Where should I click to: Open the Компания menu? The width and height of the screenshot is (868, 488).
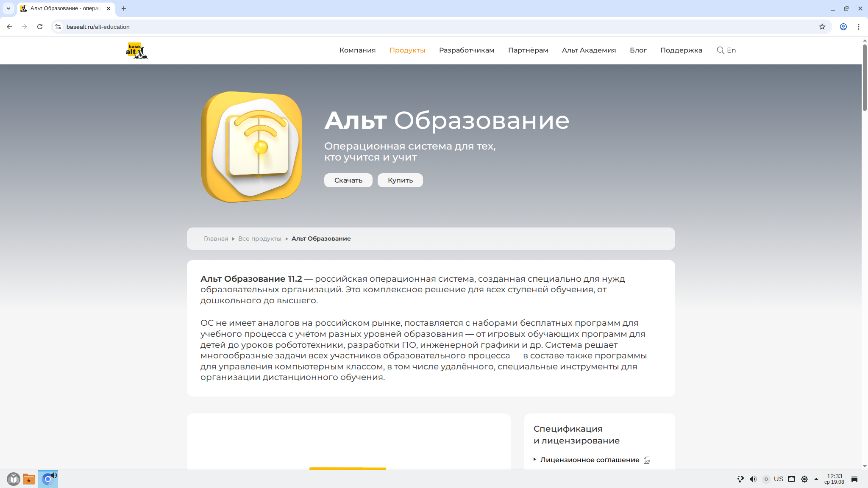point(358,50)
